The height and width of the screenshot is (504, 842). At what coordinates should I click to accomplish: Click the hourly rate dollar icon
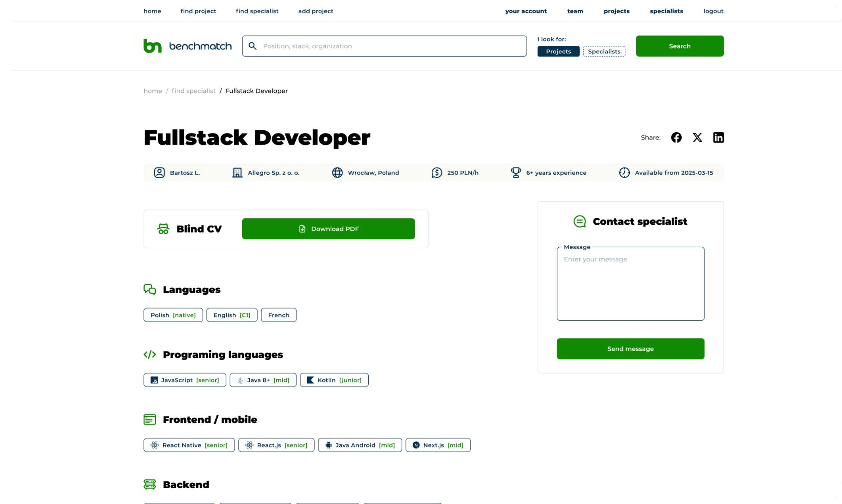pos(436,173)
